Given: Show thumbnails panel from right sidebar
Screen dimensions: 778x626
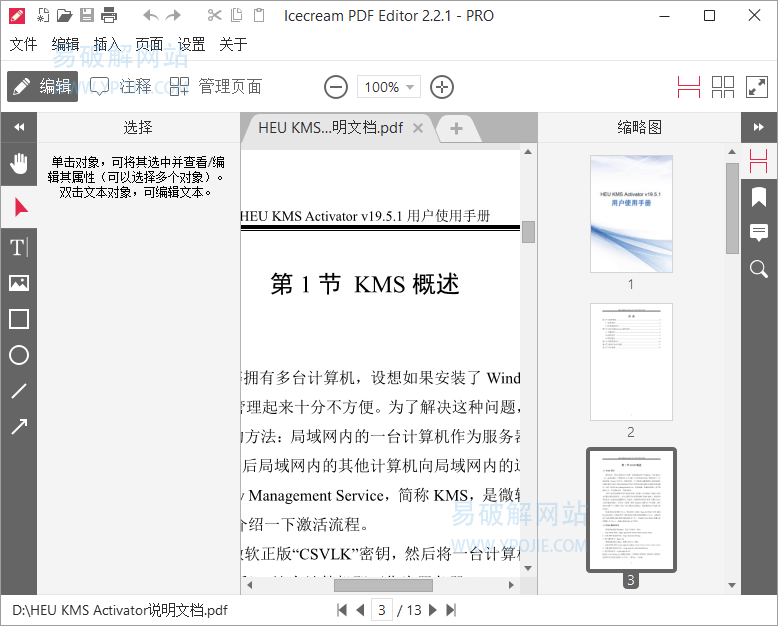Looking at the screenshot, I should [x=759, y=161].
